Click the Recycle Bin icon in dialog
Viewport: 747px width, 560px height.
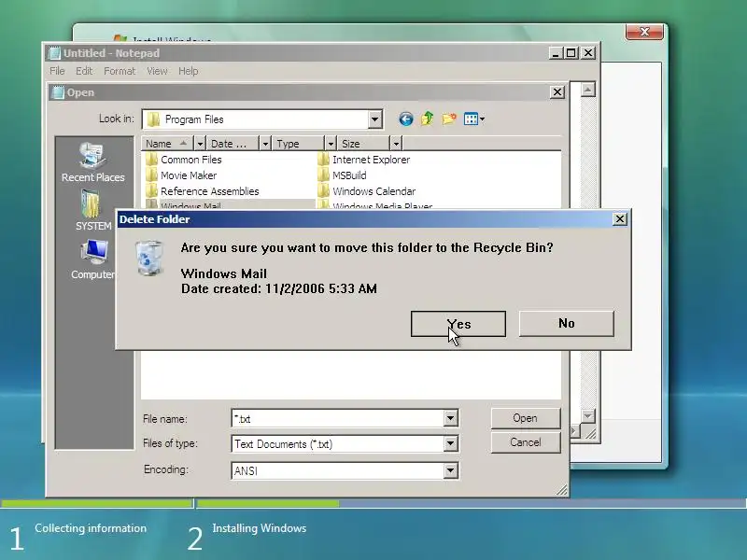pos(149,258)
